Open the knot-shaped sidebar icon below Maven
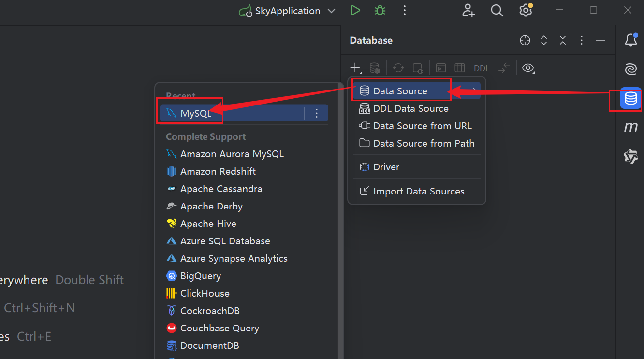Image resolution: width=644 pixels, height=359 pixels. pos(631,156)
